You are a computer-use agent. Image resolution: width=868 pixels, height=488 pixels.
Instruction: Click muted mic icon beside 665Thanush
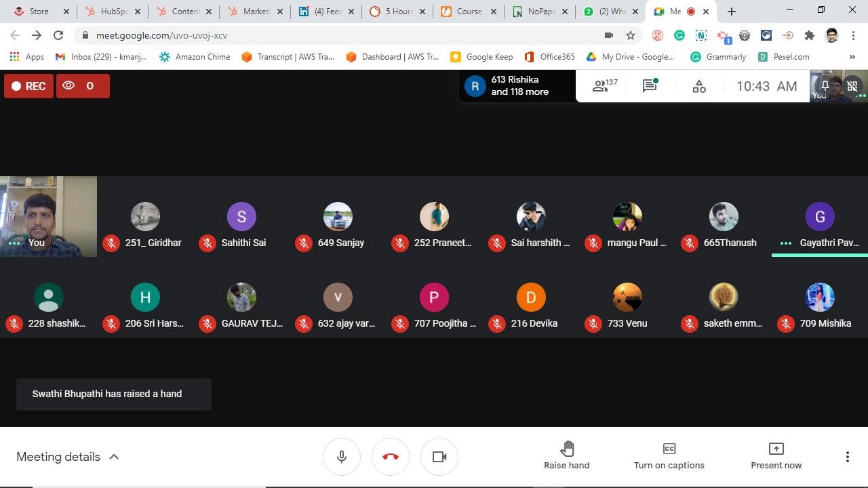[x=690, y=243]
